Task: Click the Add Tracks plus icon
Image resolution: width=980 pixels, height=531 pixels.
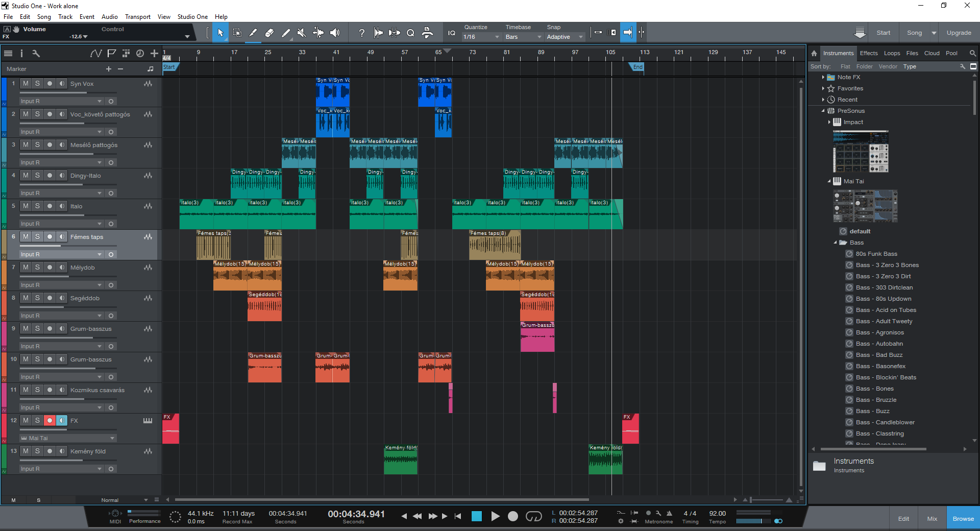Action: tap(154, 53)
